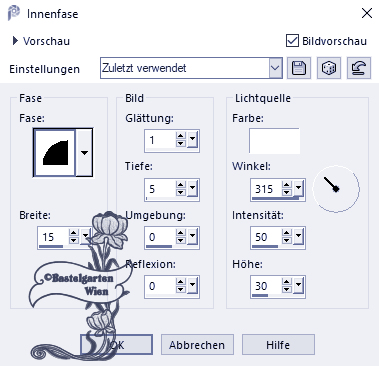Decrease Tiefe value with down arrow

click(x=181, y=193)
